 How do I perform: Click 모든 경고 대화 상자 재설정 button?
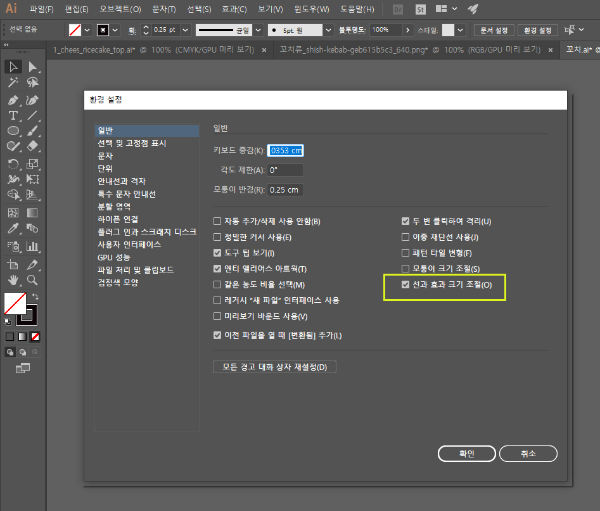(x=275, y=367)
